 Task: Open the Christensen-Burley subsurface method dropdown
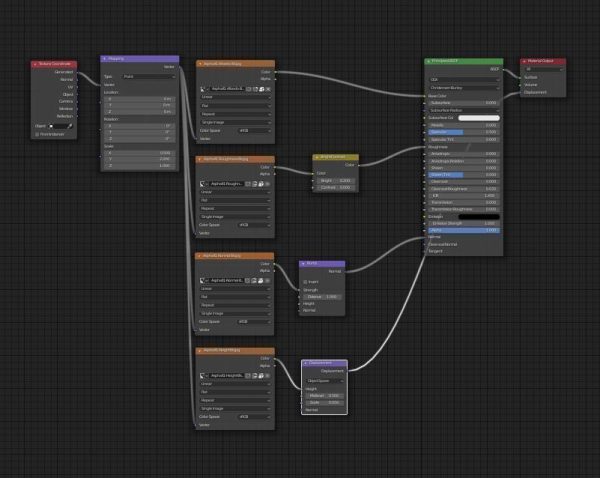pos(464,88)
